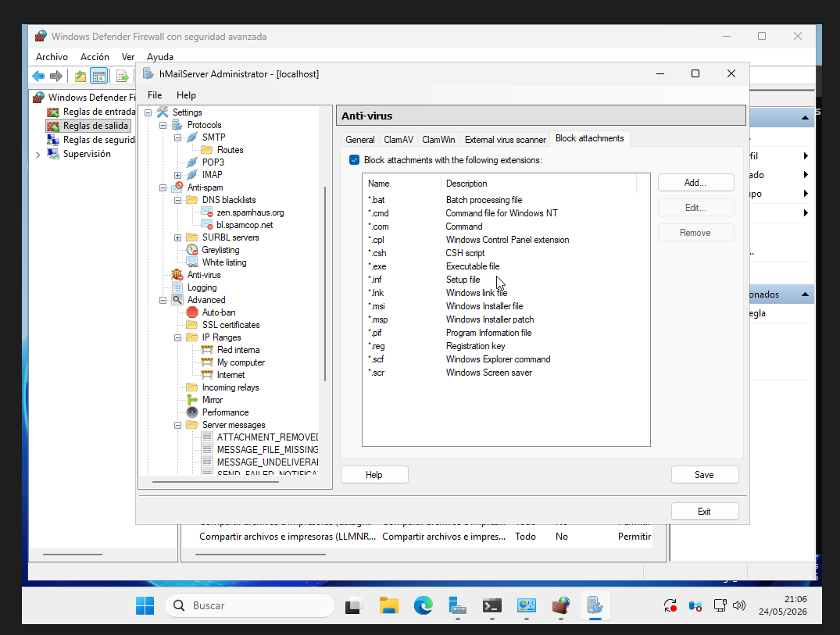This screenshot has width=840, height=635.
Task: Open the SSL certificates folder icon
Action: coord(191,325)
